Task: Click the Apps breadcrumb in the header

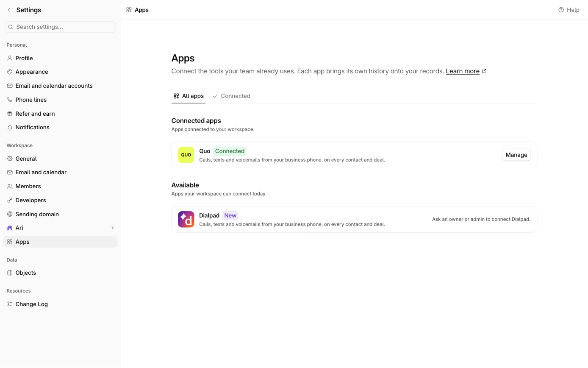Action: pyautogui.click(x=138, y=10)
